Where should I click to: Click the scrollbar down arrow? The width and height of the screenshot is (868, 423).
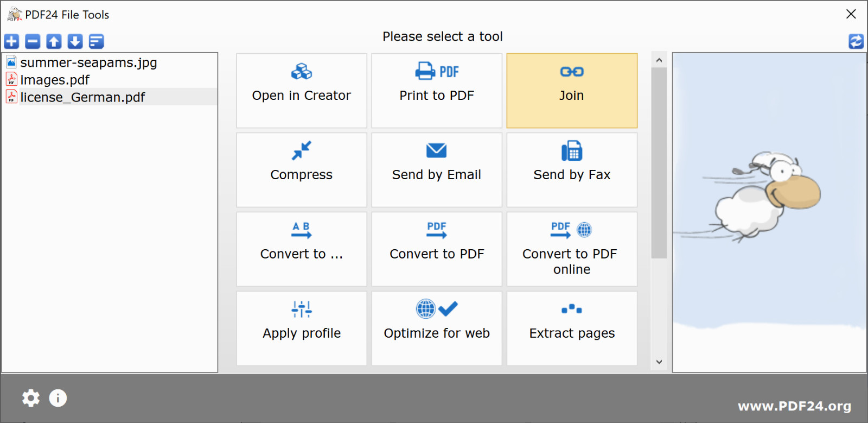[x=659, y=362]
